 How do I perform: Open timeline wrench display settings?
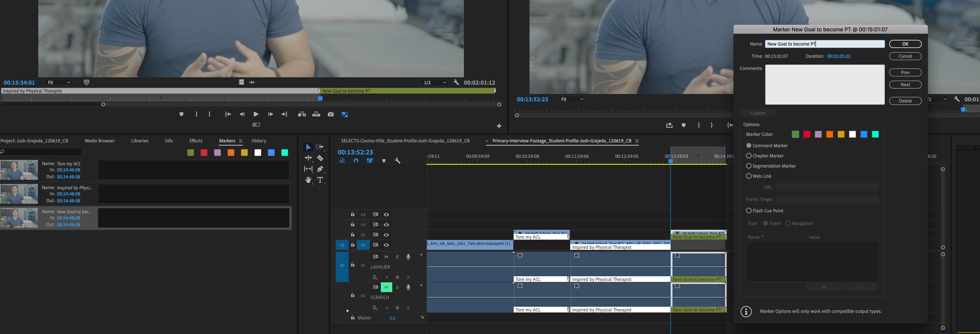pos(398,161)
